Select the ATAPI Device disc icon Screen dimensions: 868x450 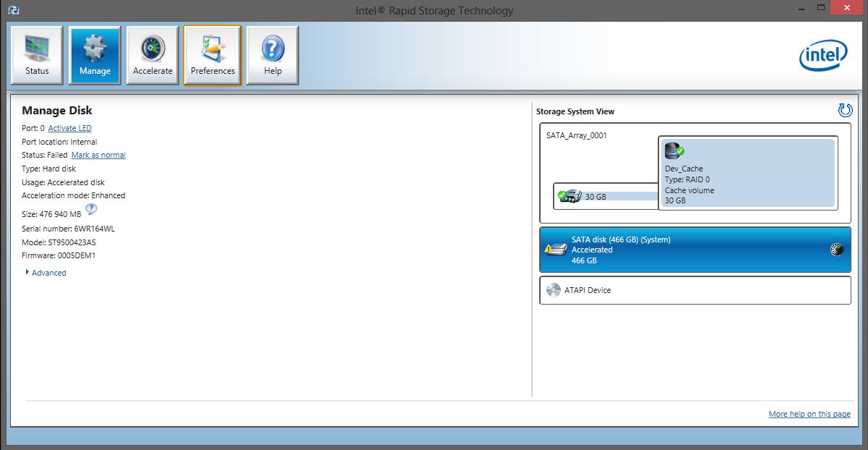pyautogui.click(x=554, y=290)
